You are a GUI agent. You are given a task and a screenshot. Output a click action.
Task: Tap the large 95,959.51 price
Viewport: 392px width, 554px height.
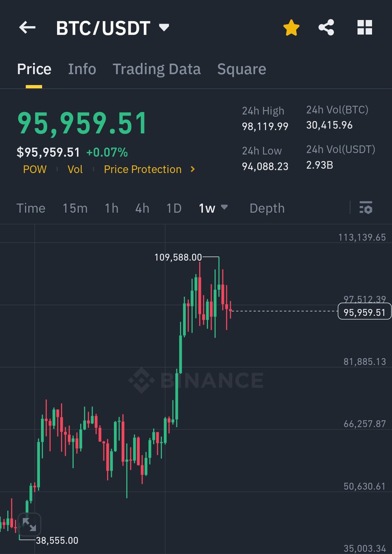point(83,124)
